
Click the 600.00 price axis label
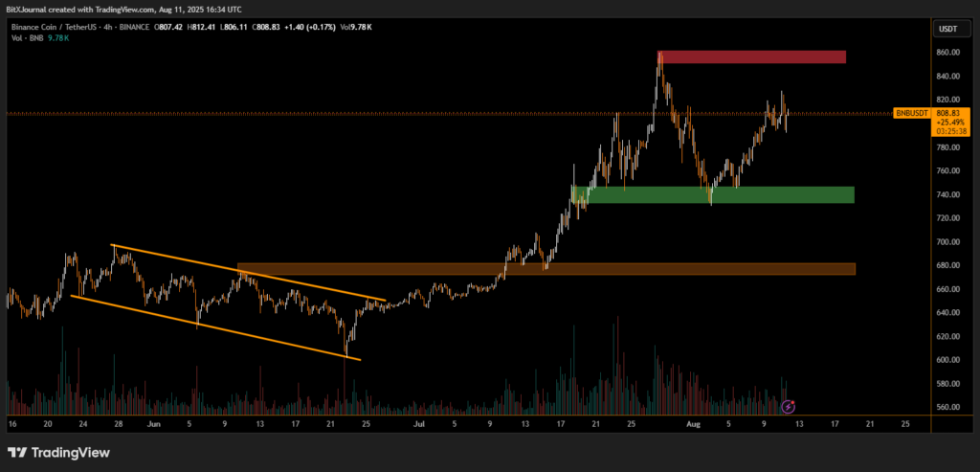[x=947, y=360]
